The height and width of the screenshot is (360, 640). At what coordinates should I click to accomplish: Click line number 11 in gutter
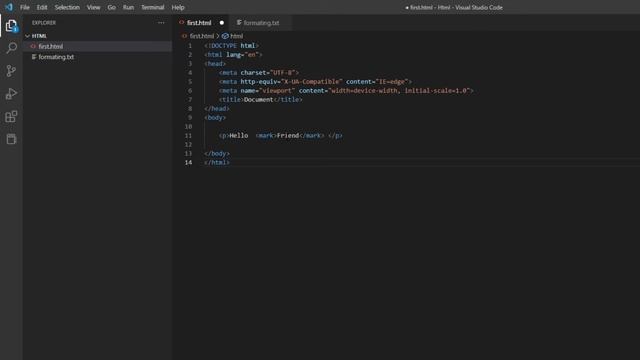[188, 136]
